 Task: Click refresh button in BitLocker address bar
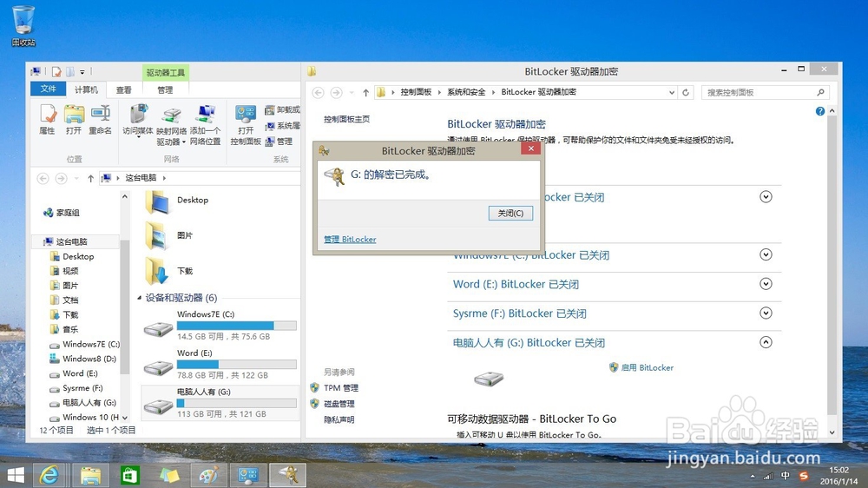(686, 93)
